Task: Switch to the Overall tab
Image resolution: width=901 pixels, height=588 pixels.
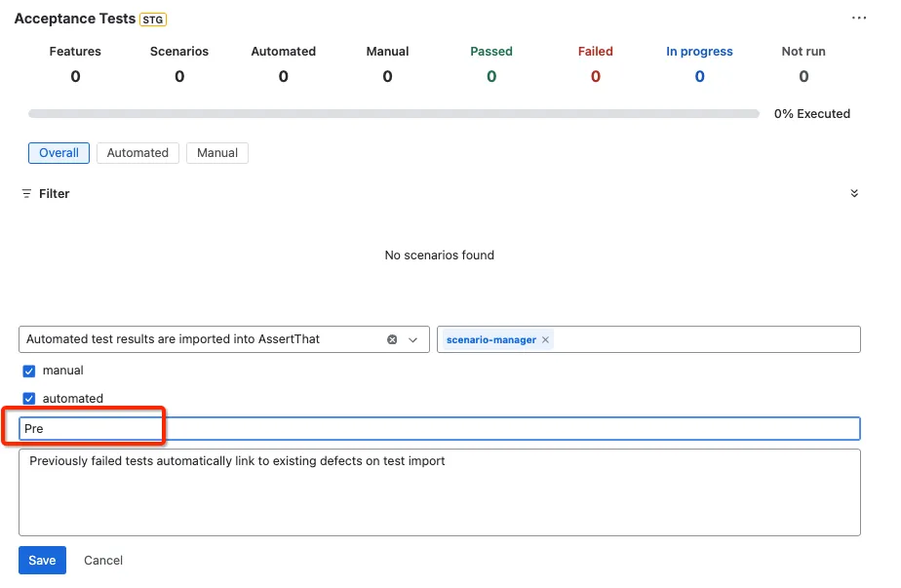Action: click(59, 153)
